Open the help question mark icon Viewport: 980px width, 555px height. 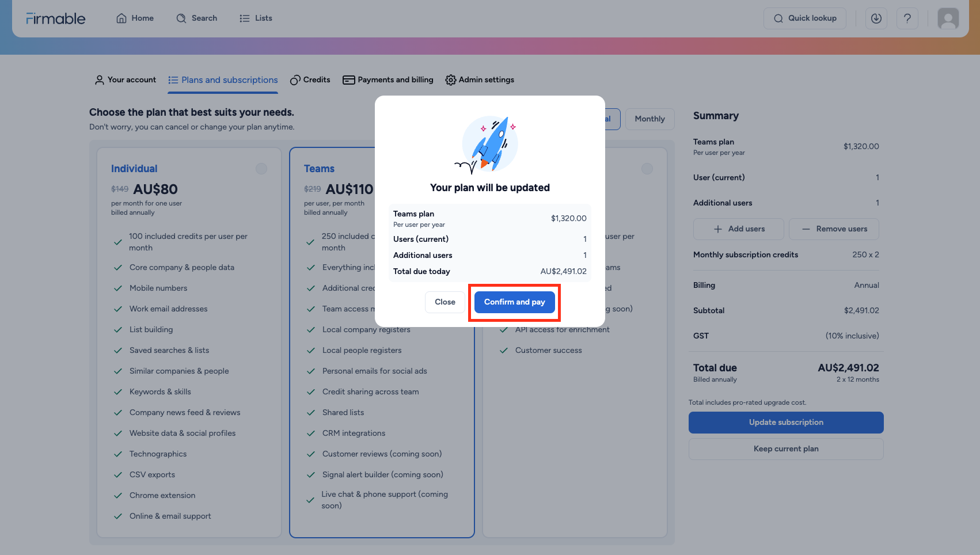pos(907,18)
